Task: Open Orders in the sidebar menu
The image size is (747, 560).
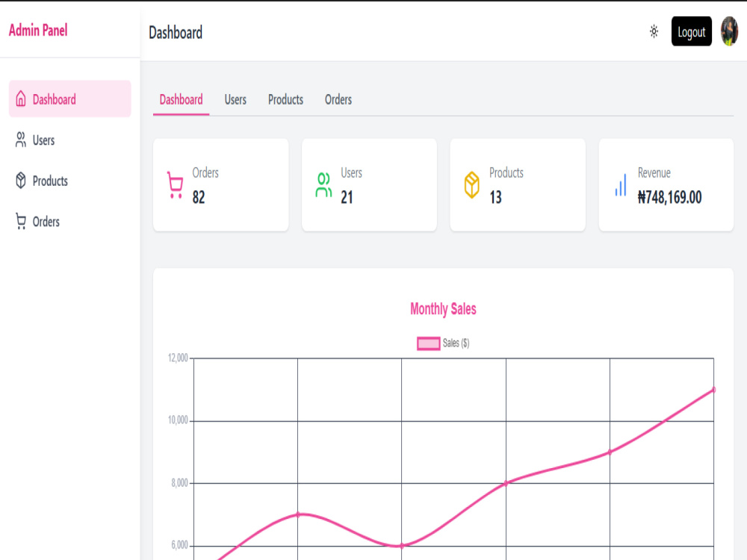Action: [69, 222]
